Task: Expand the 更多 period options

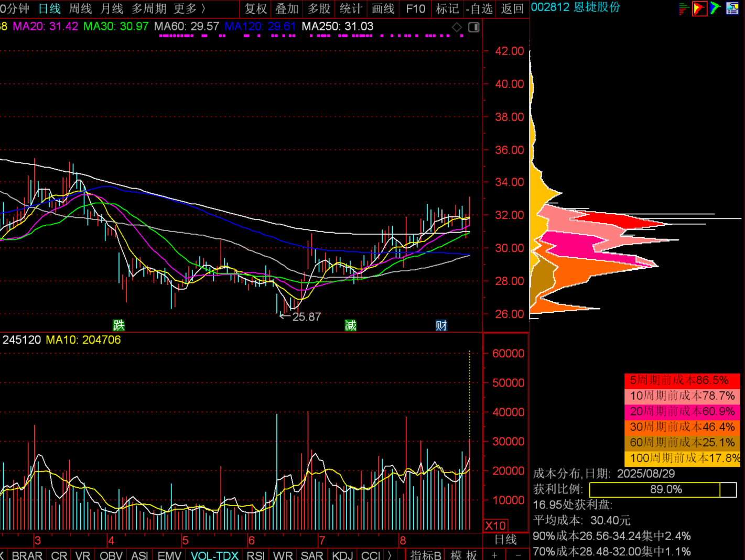Action: (189, 9)
